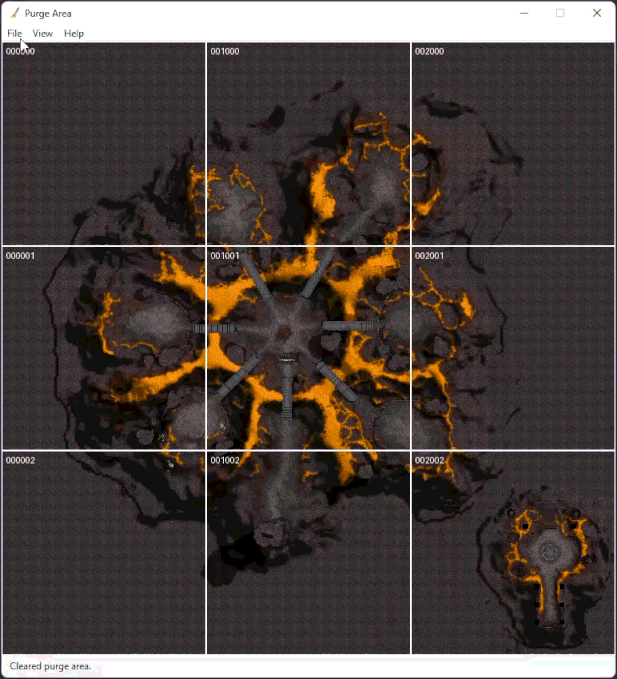Close the Purge Area window
This screenshot has width=617, height=679.
(597, 13)
